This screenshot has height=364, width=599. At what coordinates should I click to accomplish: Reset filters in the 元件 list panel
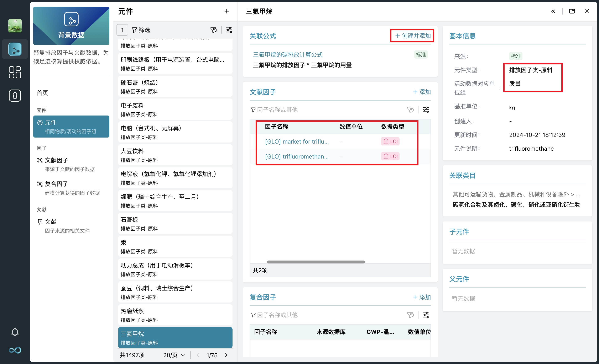(x=214, y=30)
